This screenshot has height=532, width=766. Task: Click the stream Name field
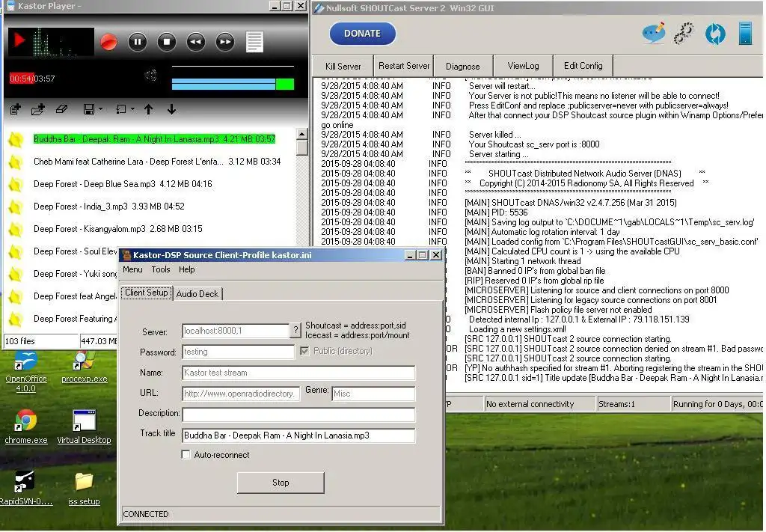click(x=298, y=373)
